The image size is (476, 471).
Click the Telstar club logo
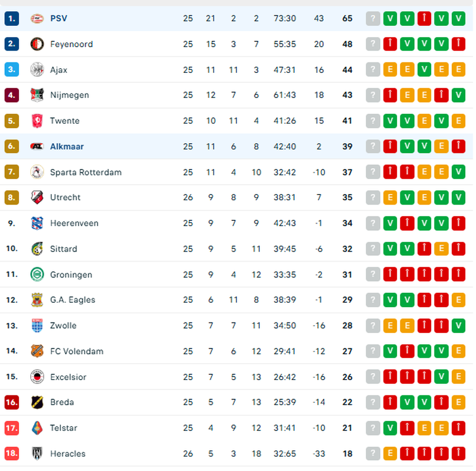(x=37, y=428)
